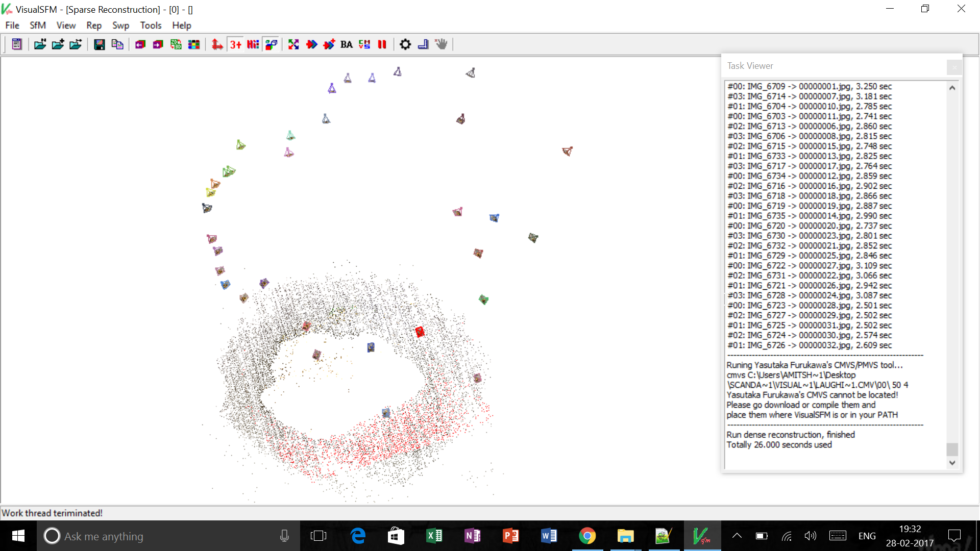Open the Tools menu

tap(151, 26)
